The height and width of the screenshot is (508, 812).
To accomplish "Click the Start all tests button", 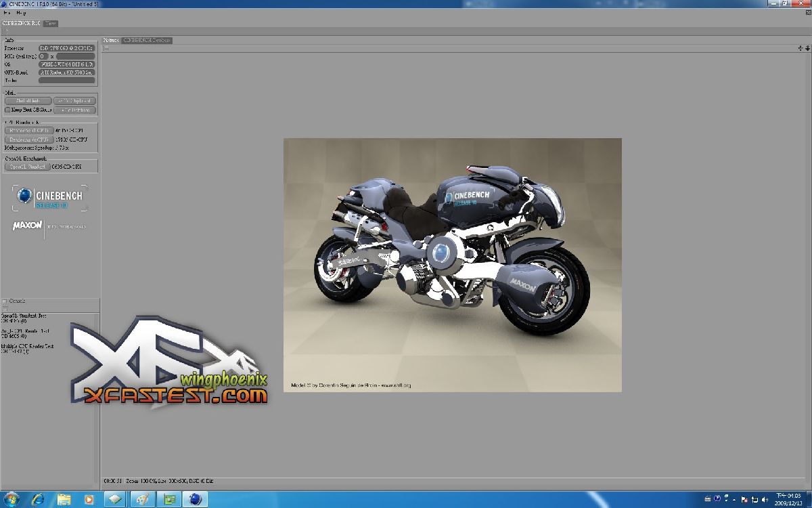I will coord(28,101).
